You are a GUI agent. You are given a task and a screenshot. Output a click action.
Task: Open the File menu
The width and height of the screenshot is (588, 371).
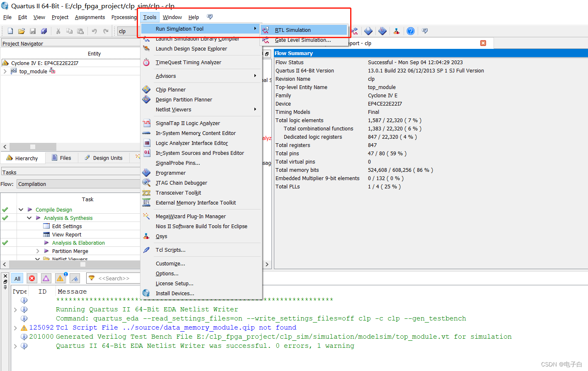pos(7,17)
